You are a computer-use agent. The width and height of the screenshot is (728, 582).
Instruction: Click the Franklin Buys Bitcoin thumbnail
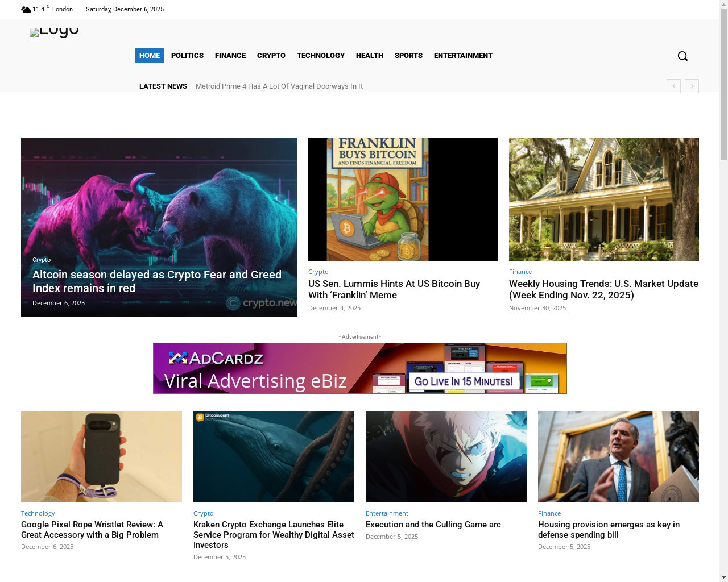coord(403,199)
